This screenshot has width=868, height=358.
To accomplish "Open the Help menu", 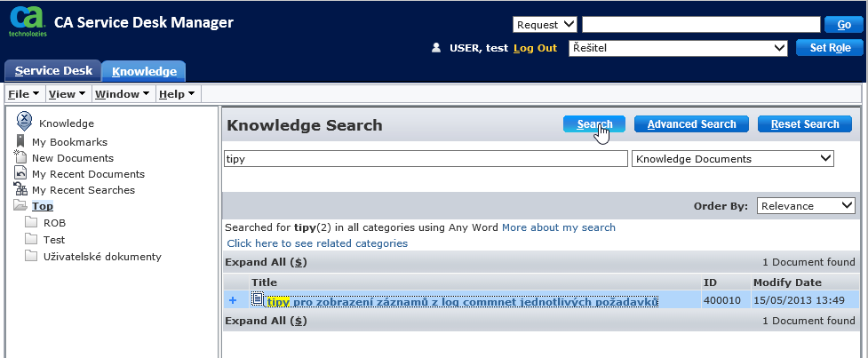I will coord(177,94).
